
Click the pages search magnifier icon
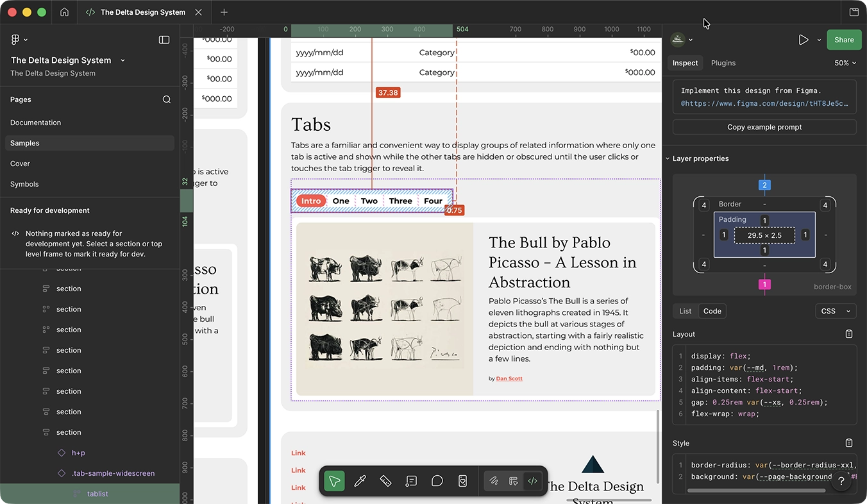tap(167, 99)
